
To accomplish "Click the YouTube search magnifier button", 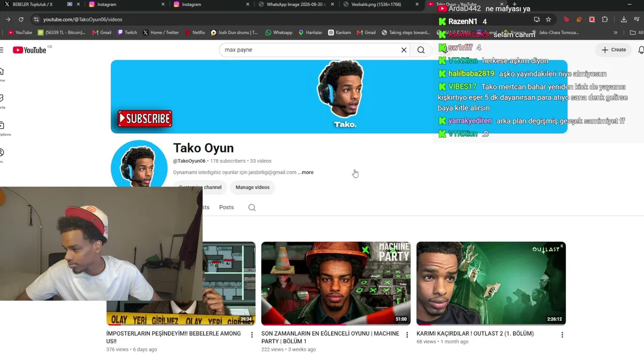I will tap(421, 50).
